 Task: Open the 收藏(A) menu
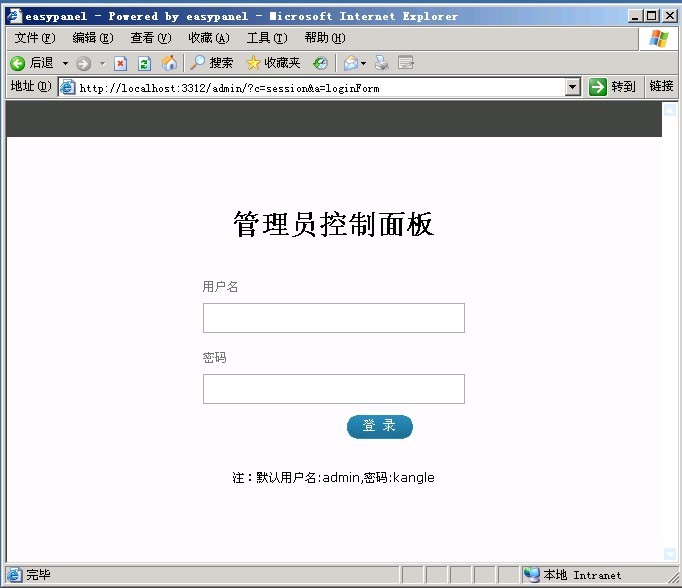coord(209,38)
